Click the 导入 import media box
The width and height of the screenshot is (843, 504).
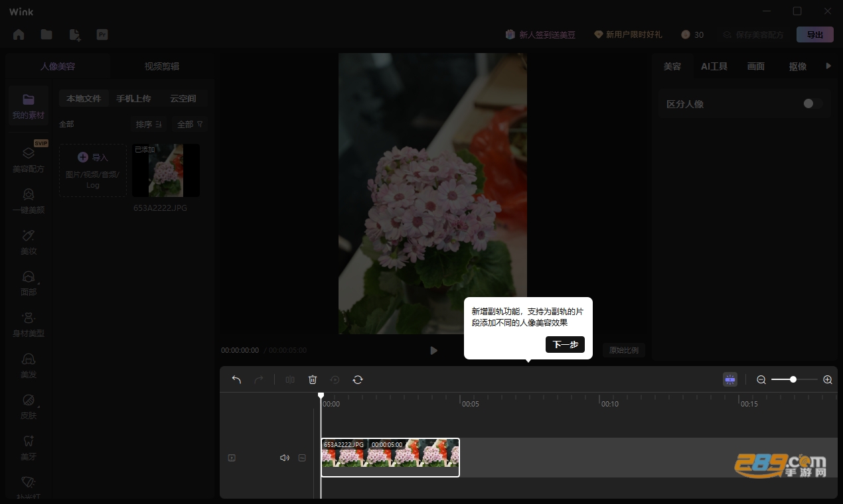[x=93, y=170]
